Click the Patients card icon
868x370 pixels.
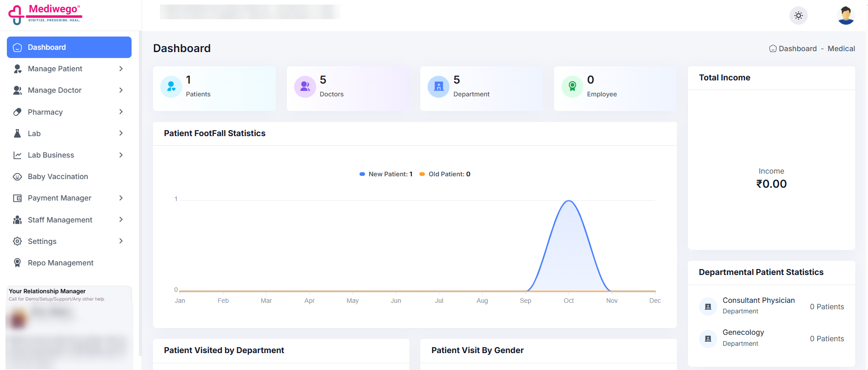coord(171,87)
